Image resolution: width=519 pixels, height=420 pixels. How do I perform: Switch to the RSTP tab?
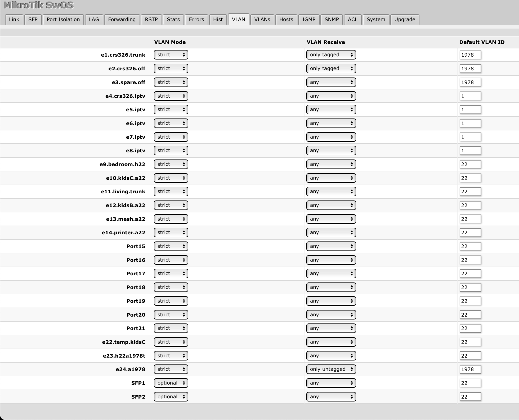pyautogui.click(x=151, y=20)
